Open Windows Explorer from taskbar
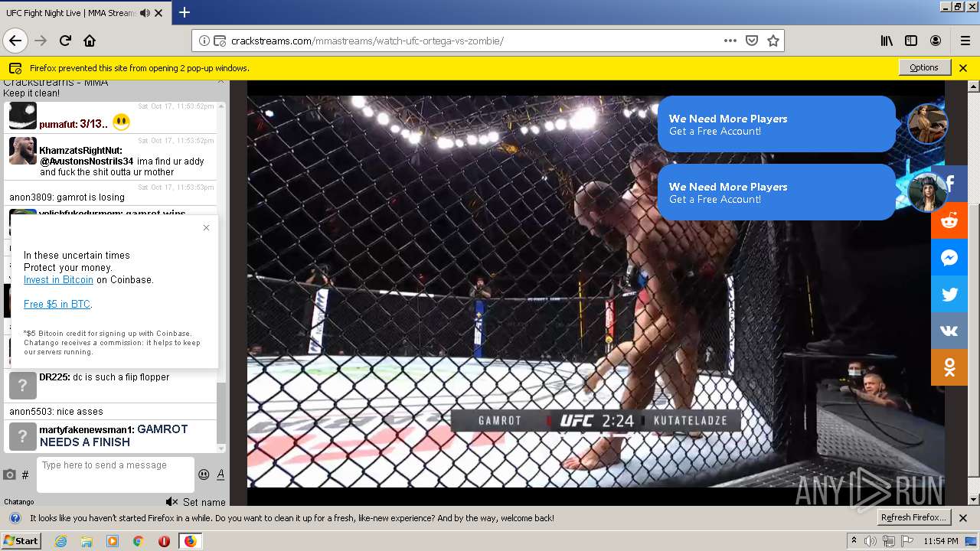The height and width of the screenshot is (551, 980). pyautogui.click(x=87, y=541)
